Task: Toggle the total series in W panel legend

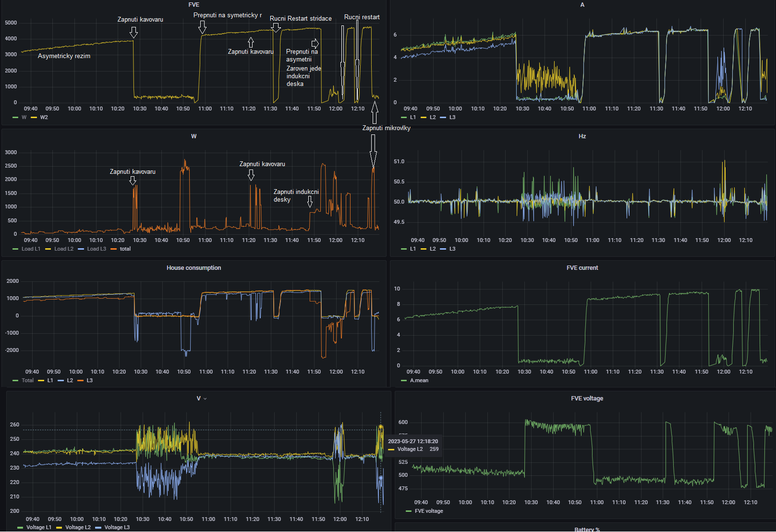Action: pos(125,249)
